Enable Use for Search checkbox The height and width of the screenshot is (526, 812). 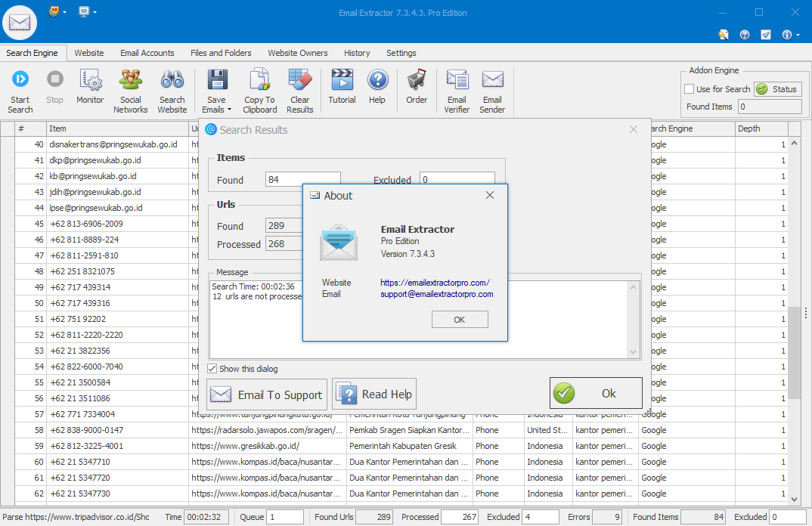(690, 89)
